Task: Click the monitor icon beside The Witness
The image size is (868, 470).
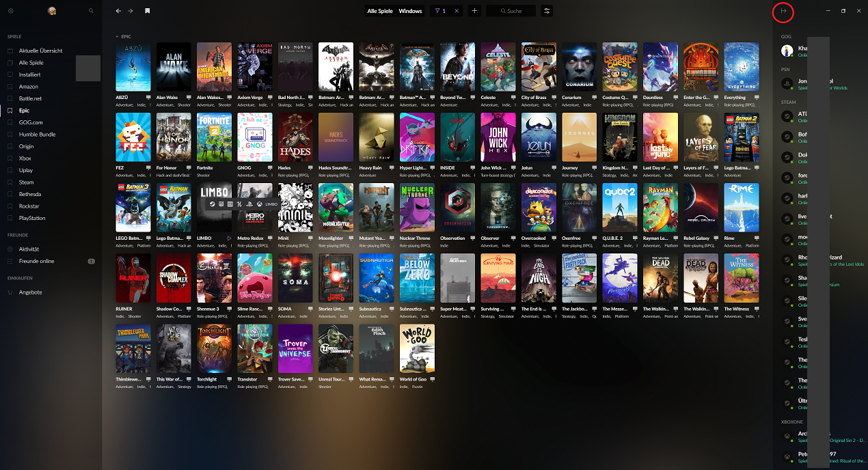Action: tap(757, 309)
